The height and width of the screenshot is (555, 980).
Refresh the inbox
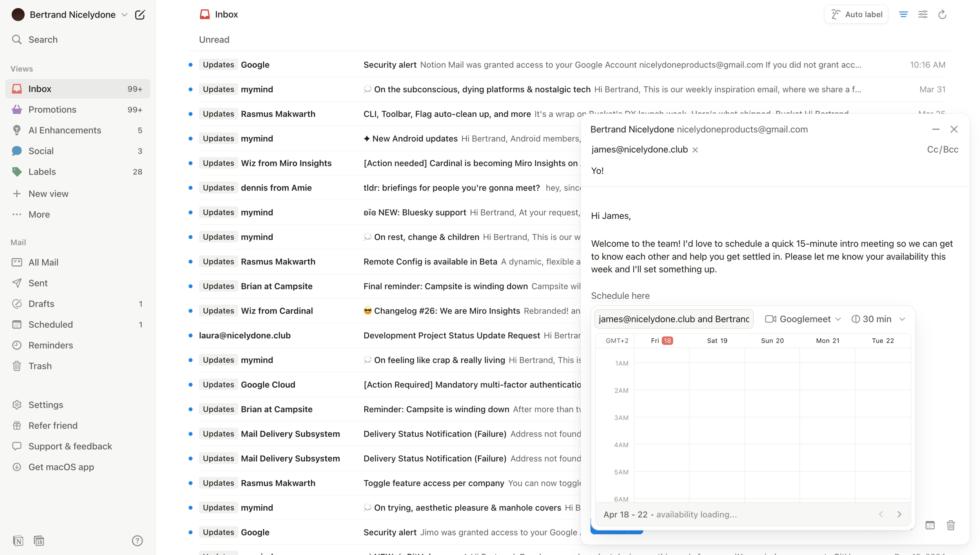[942, 14]
